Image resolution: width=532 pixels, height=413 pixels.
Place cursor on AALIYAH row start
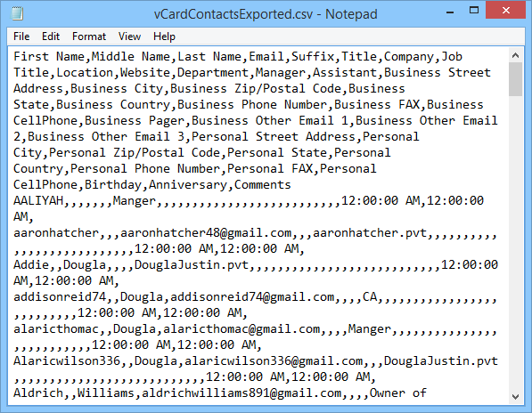click(38, 200)
